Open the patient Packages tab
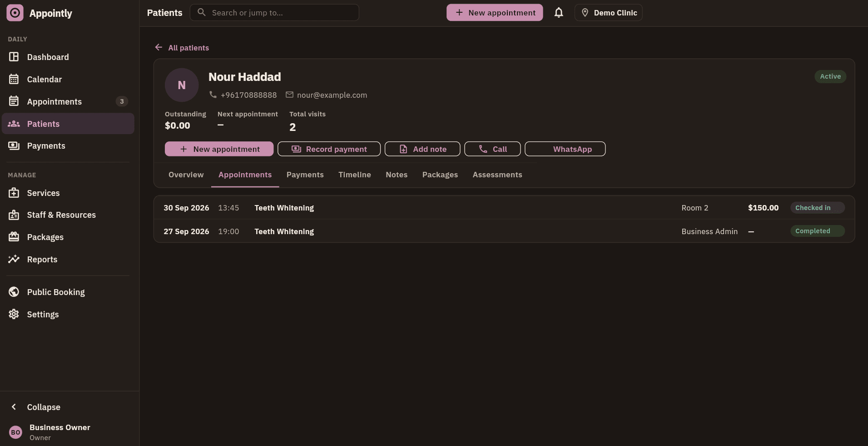The width and height of the screenshot is (868, 446). point(440,175)
